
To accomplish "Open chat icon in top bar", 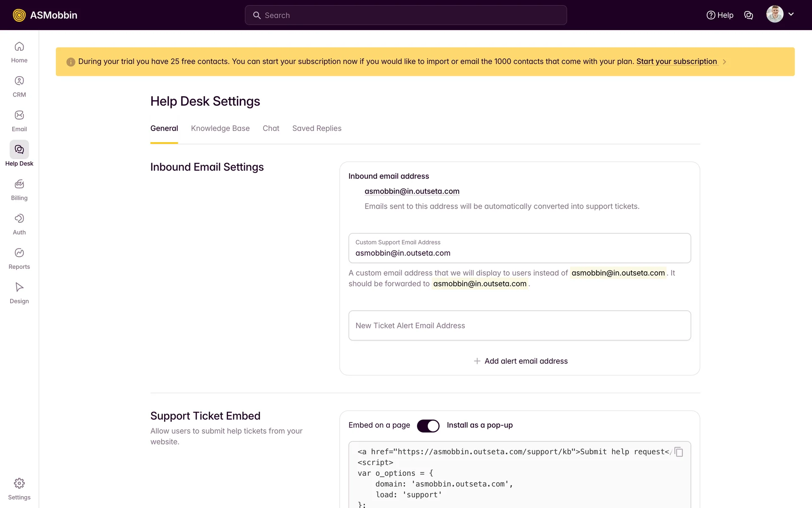I will [x=748, y=15].
